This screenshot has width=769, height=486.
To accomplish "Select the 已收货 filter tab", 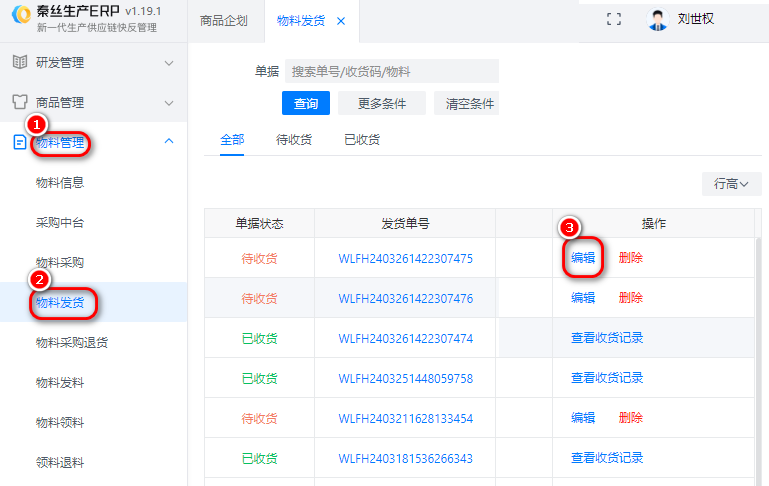I will click(361, 140).
